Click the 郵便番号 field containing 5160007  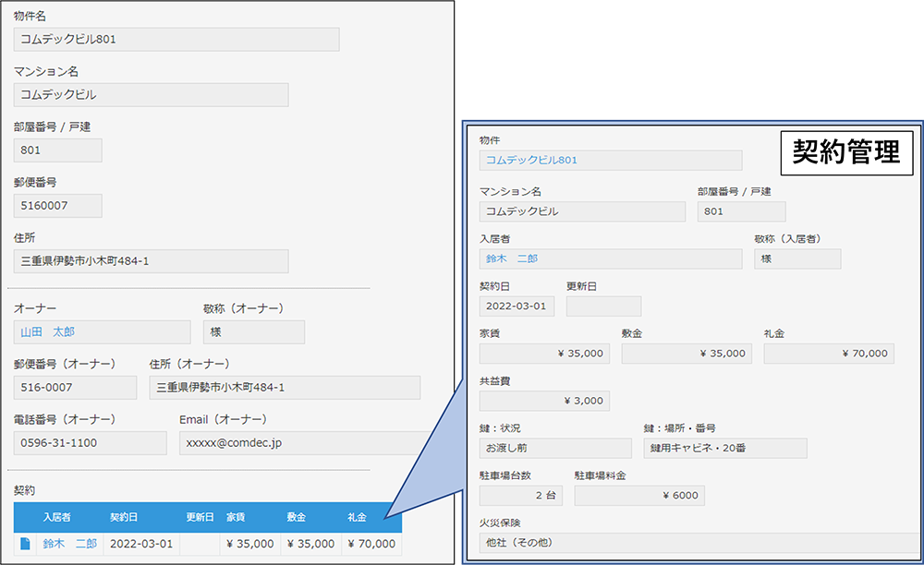click(57, 205)
